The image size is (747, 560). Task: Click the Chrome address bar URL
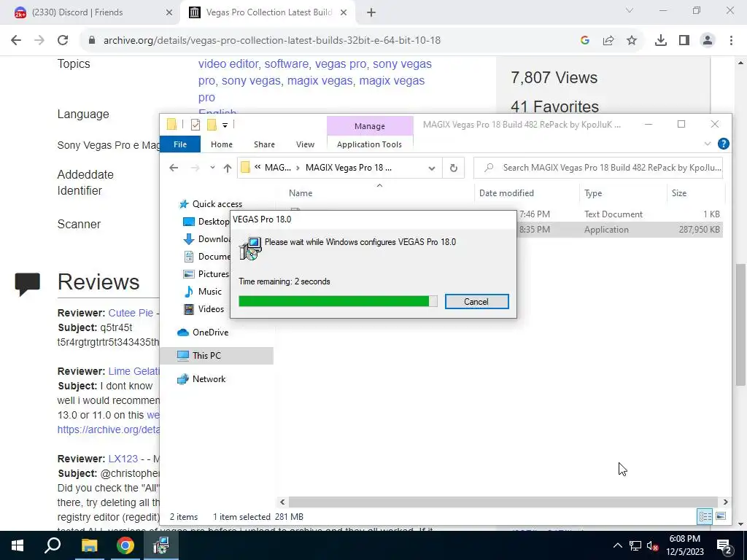[271, 41]
